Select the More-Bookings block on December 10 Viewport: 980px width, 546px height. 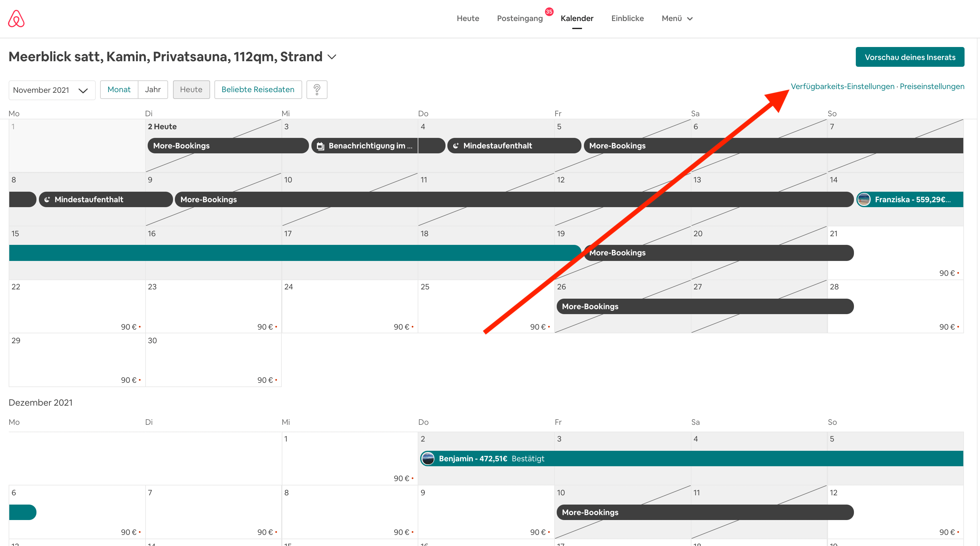(705, 513)
